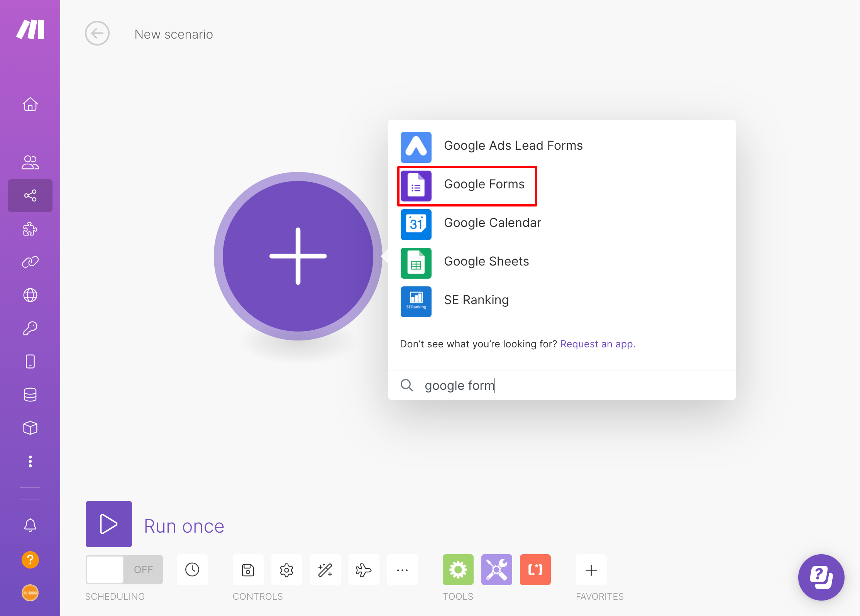Open the Webhooks globe icon
Image resolution: width=860 pixels, height=616 pixels.
(x=30, y=295)
